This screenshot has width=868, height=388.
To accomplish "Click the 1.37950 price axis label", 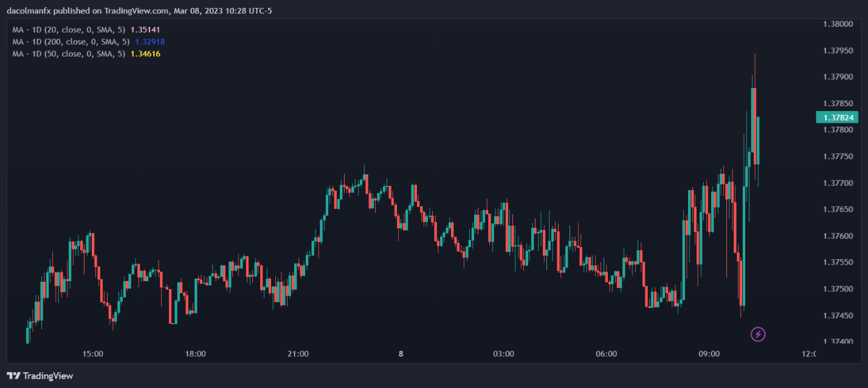I will tap(838, 50).
